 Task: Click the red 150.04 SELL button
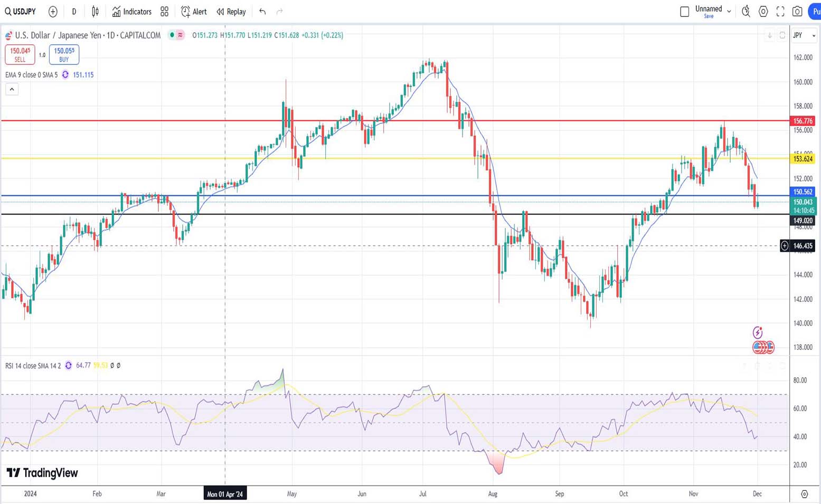click(20, 54)
